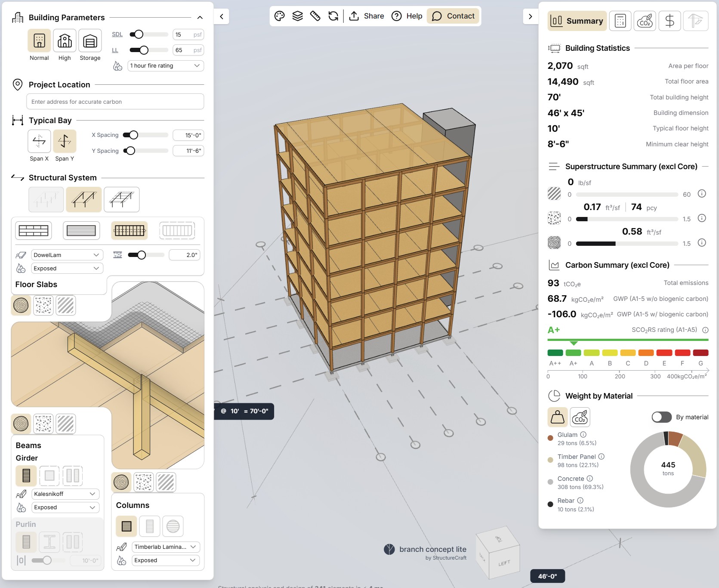Switch to the Summary tab

tap(577, 21)
